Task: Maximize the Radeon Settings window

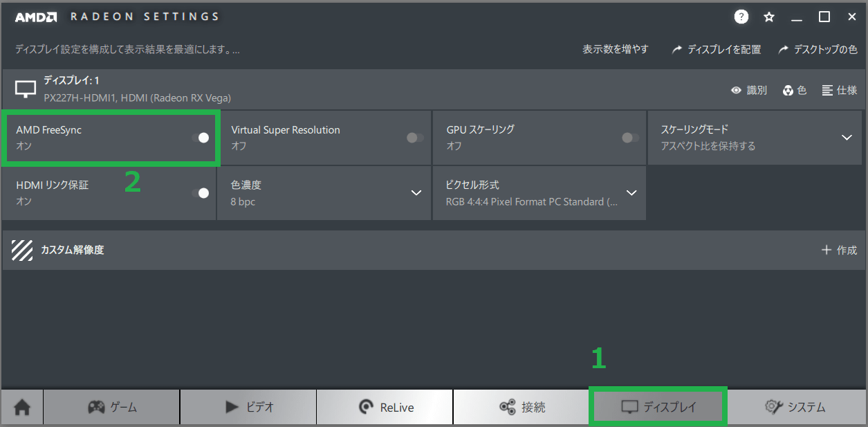Action: [x=824, y=17]
